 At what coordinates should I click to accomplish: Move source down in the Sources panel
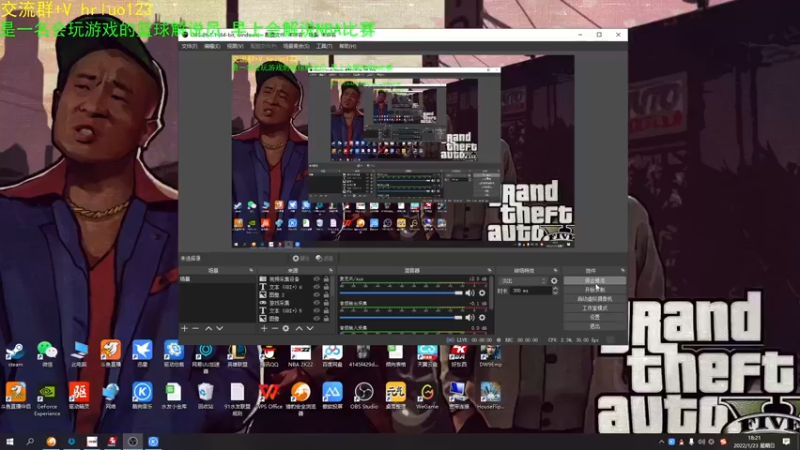click(x=310, y=329)
